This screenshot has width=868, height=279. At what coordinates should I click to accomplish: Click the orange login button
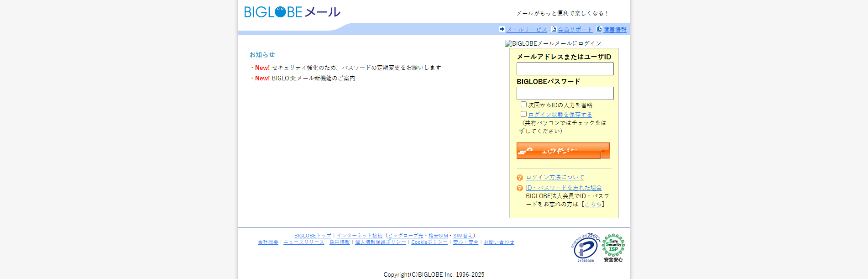point(563,151)
